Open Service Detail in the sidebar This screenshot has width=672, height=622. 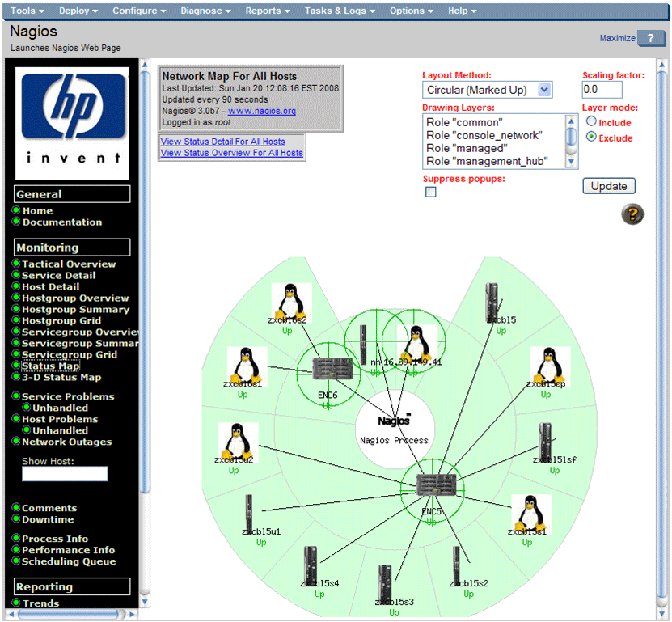[x=59, y=275]
